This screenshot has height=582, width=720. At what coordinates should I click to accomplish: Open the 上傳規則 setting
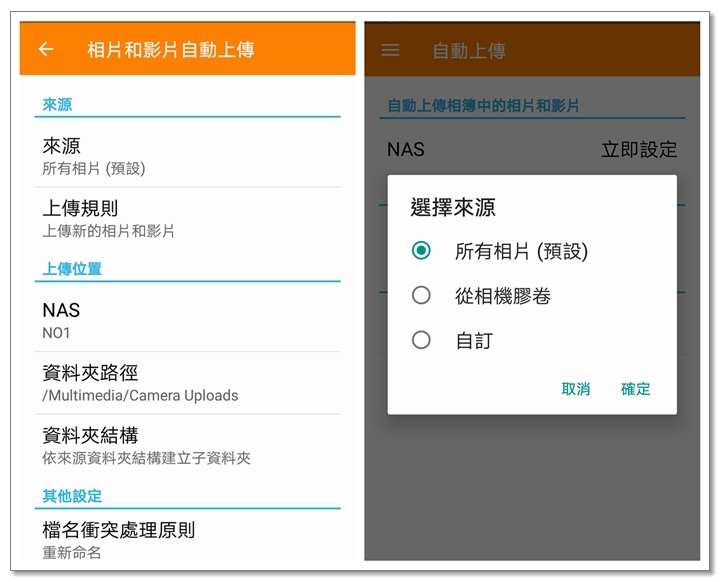click(x=187, y=218)
